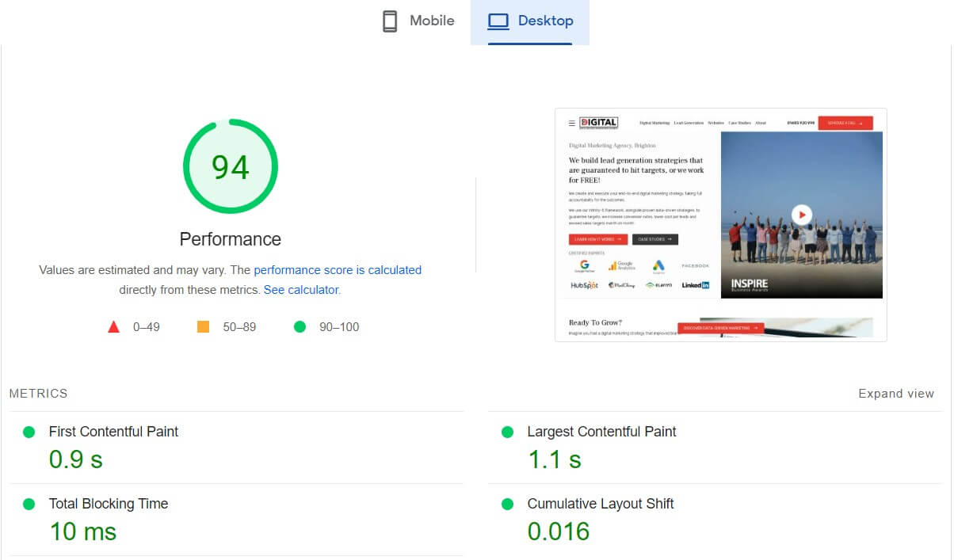Image resolution: width=954 pixels, height=560 pixels.
Task: Click green dot beside Cumulative Layout Shift
Action: (508, 504)
